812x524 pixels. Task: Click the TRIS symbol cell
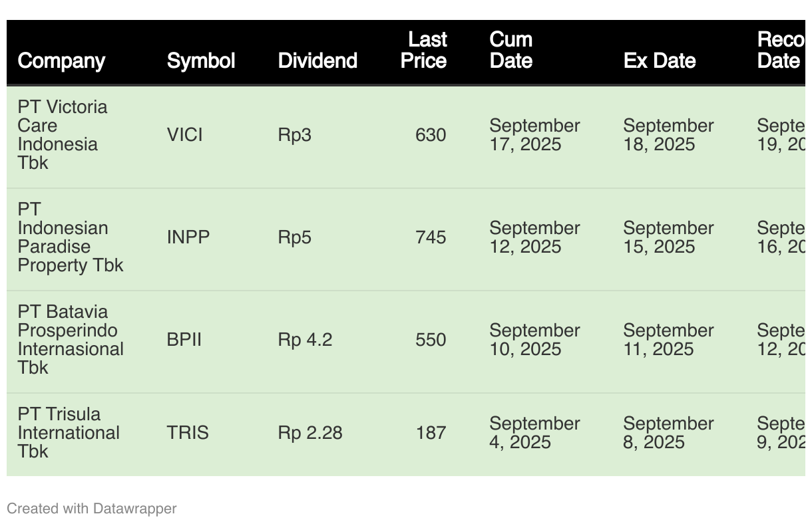pos(188,433)
